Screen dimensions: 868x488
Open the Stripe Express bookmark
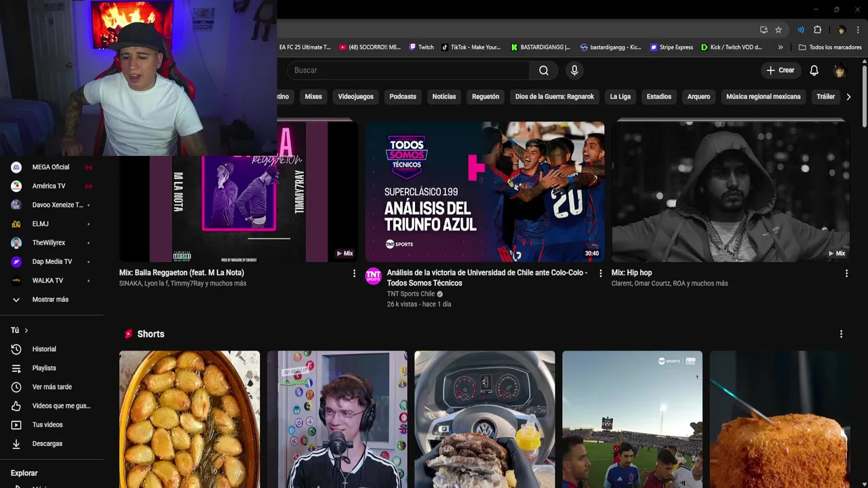(x=672, y=47)
